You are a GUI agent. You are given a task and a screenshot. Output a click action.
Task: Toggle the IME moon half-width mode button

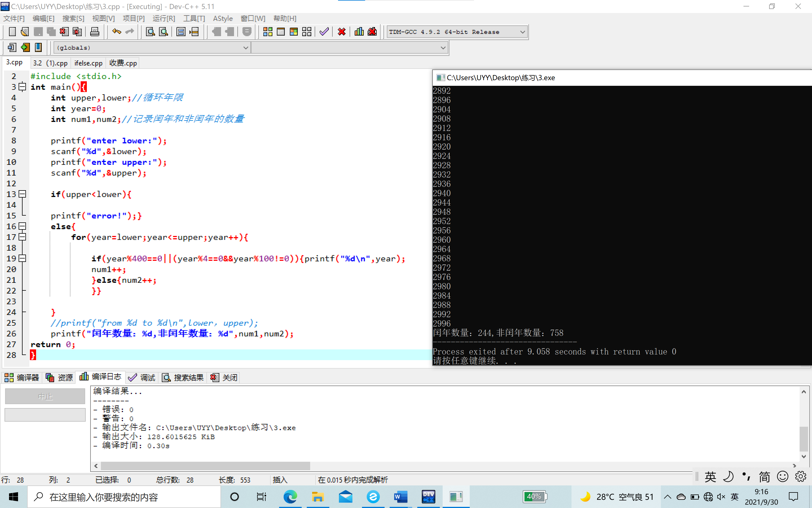728,477
